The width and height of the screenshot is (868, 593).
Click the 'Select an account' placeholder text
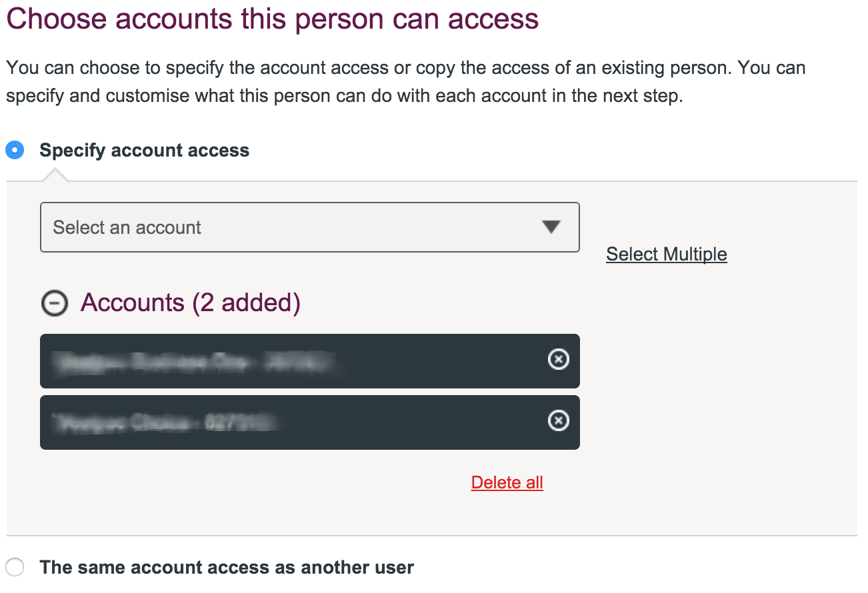pyautogui.click(x=127, y=228)
